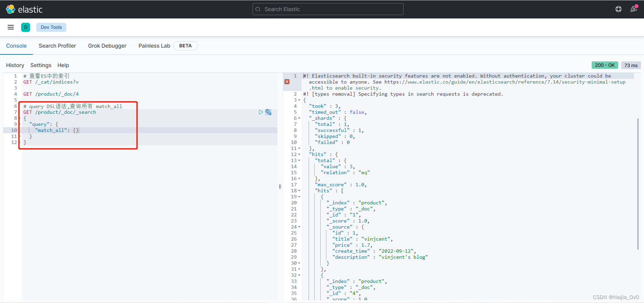Click the "took" : 3 response line
Image resolution: width=644 pixels, height=303 pixels.
[325, 106]
